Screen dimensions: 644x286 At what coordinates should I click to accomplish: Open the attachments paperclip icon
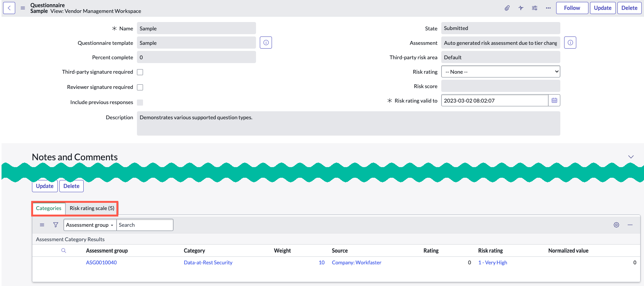point(507,8)
